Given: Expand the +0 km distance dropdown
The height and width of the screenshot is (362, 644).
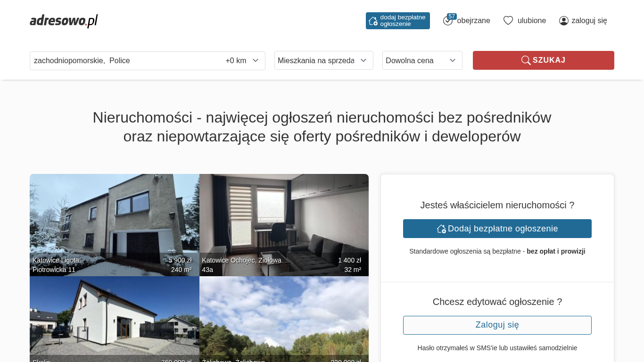Looking at the screenshot, I should point(242,60).
